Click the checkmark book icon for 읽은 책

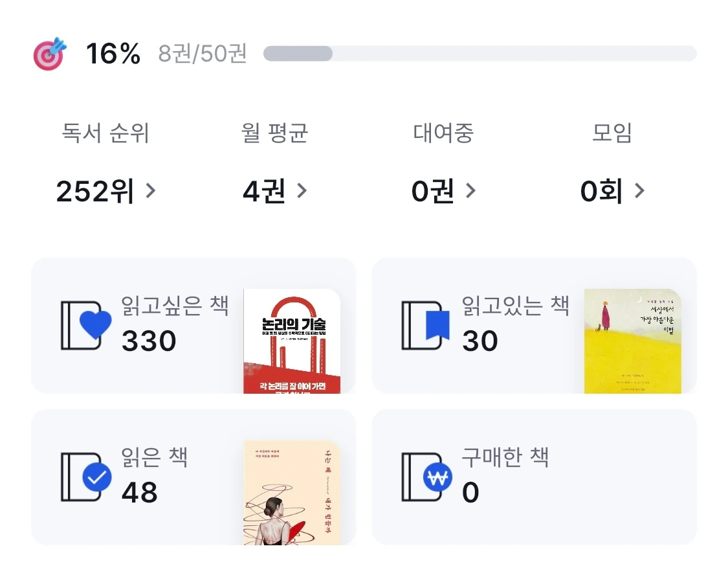pyautogui.click(x=86, y=477)
